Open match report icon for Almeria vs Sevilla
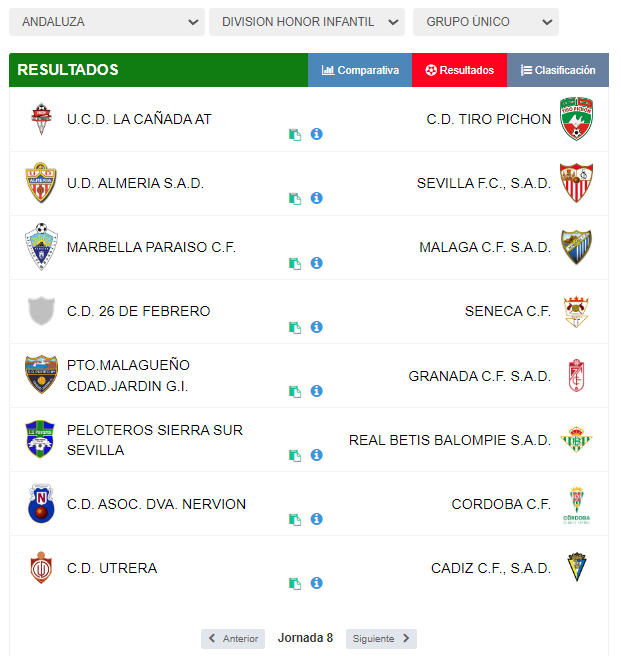 (x=295, y=198)
